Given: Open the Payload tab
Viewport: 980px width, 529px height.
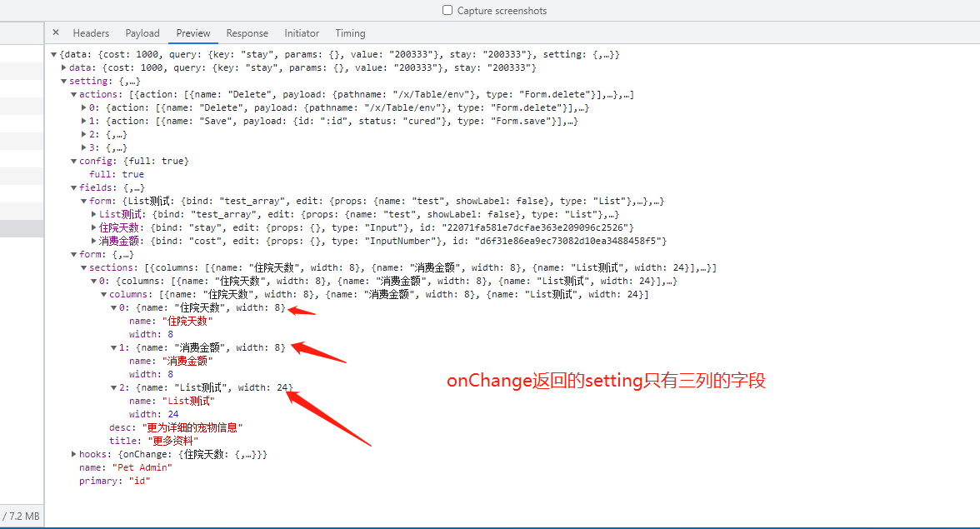Looking at the screenshot, I should click(x=142, y=32).
